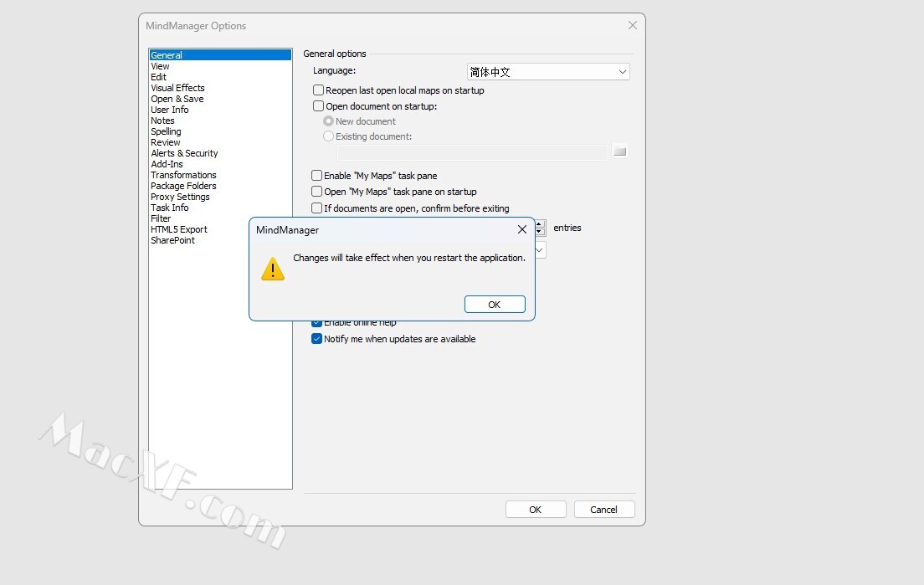The height and width of the screenshot is (585, 924).
Task: Choose the Existing document radio option
Action: point(328,136)
